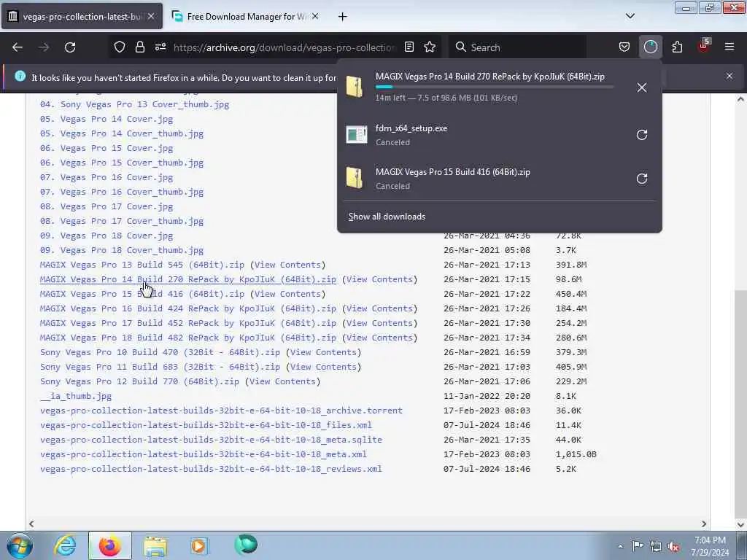View Contents of Sony Vegas Pro 12 zip
The image size is (747, 560).
[x=282, y=381]
